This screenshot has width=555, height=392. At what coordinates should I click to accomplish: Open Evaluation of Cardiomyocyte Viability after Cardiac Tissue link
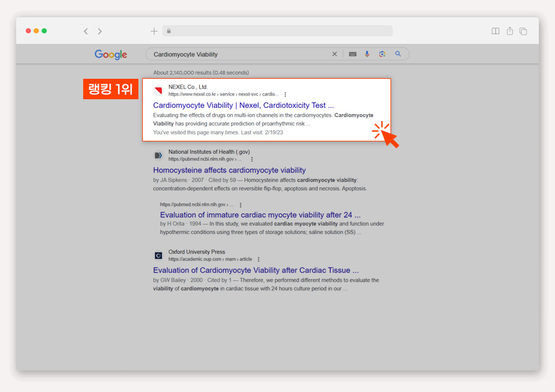click(x=256, y=270)
